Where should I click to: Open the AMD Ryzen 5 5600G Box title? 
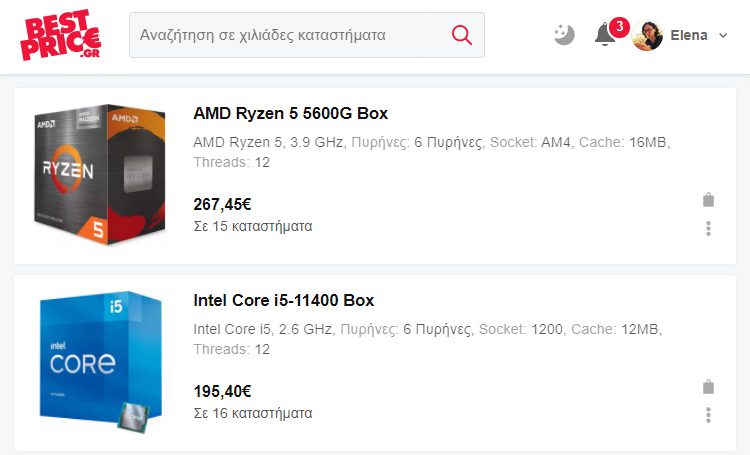point(290,113)
